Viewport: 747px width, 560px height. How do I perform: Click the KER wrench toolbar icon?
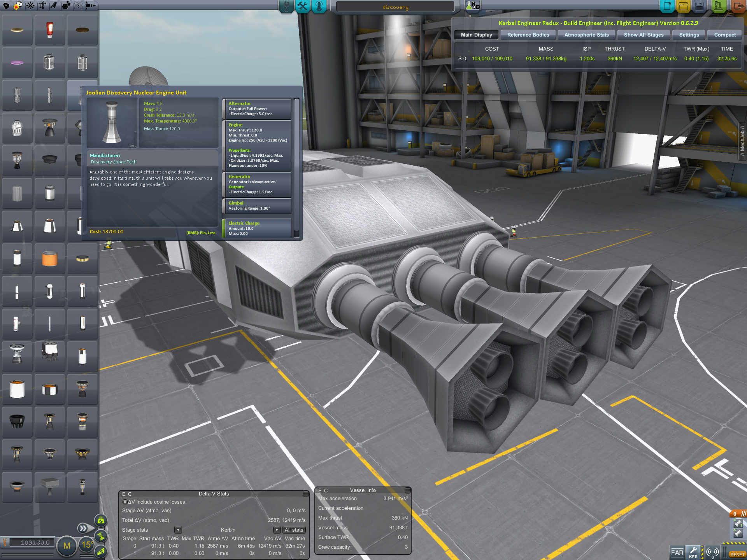point(693,553)
